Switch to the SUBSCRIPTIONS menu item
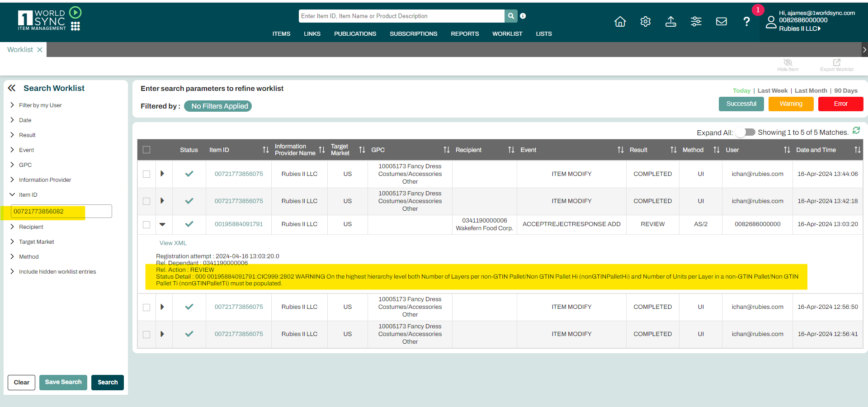This screenshot has height=407, width=868. [x=414, y=33]
